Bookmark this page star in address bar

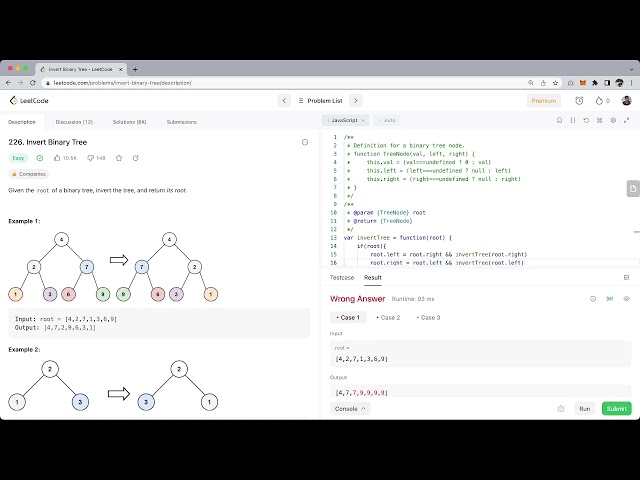(x=555, y=83)
